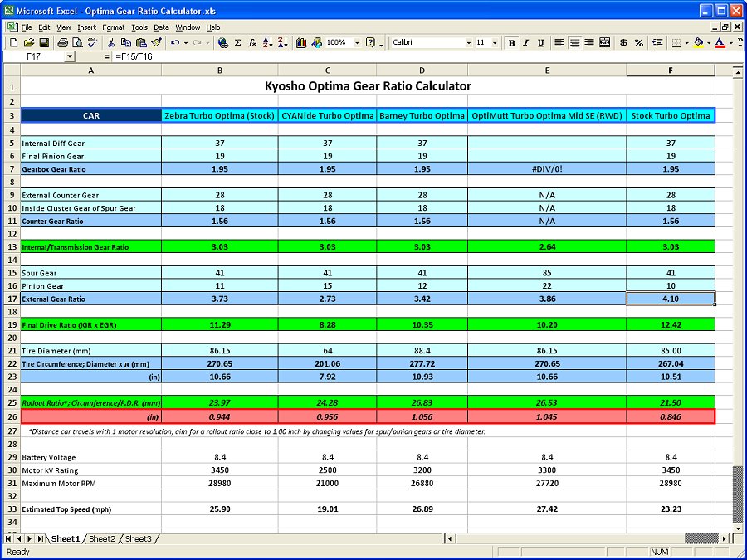Image resolution: width=747 pixels, height=560 pixels.
Task: Toggle Center alignment button
Action: tap(574, 43)
